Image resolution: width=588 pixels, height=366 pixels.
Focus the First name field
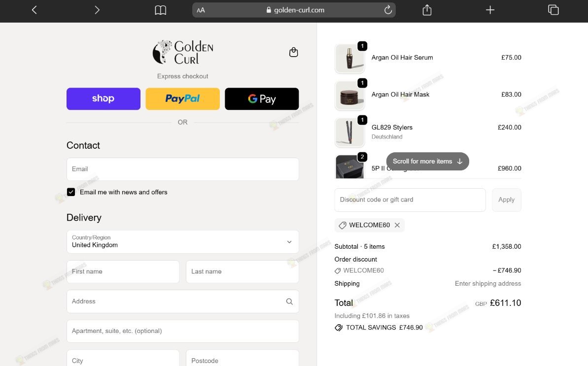(x=123, y=271)
